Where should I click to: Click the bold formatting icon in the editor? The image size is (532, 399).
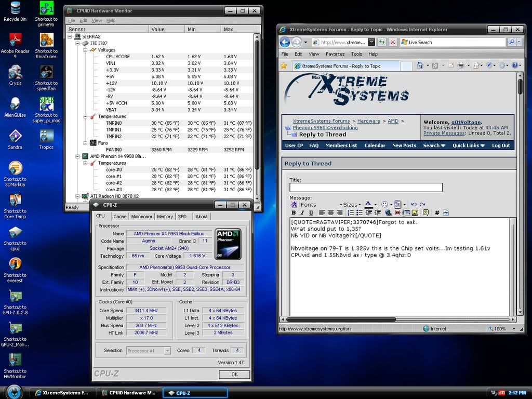click(x=294, y=212)
